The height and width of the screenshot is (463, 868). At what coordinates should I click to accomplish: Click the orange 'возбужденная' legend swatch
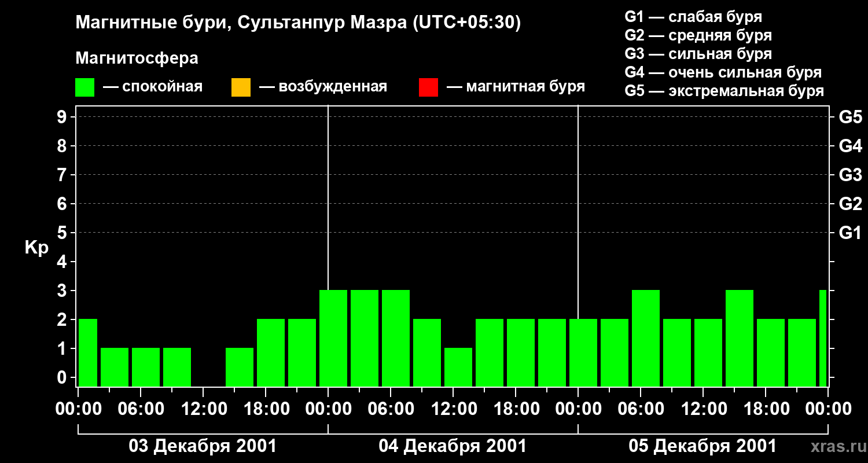(x=241, y=87)
